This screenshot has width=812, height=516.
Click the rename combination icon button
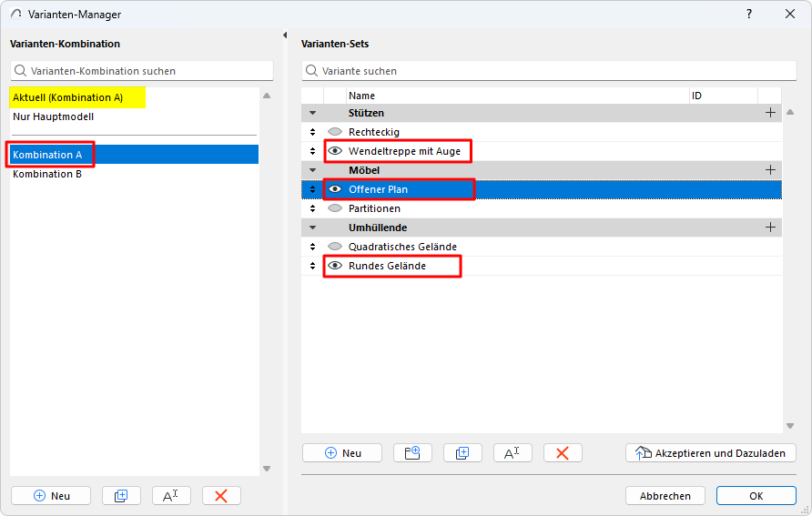click(171, 496)
